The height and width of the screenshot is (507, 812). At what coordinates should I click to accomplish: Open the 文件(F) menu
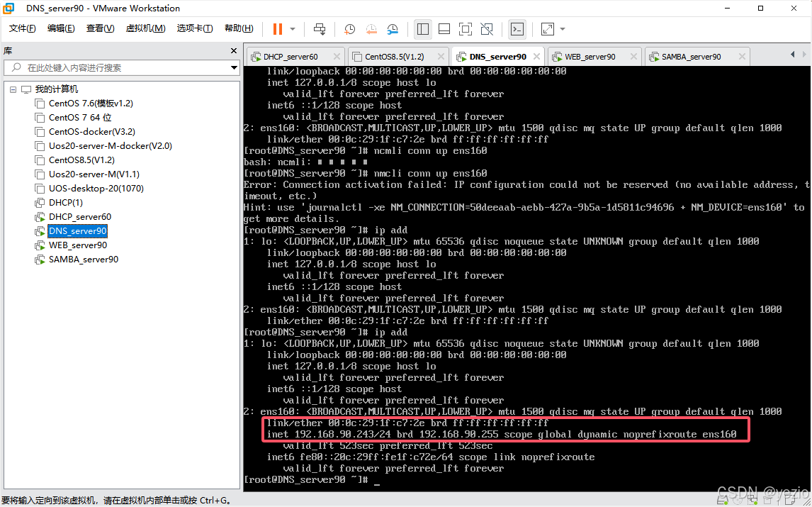tap(22, 28)
